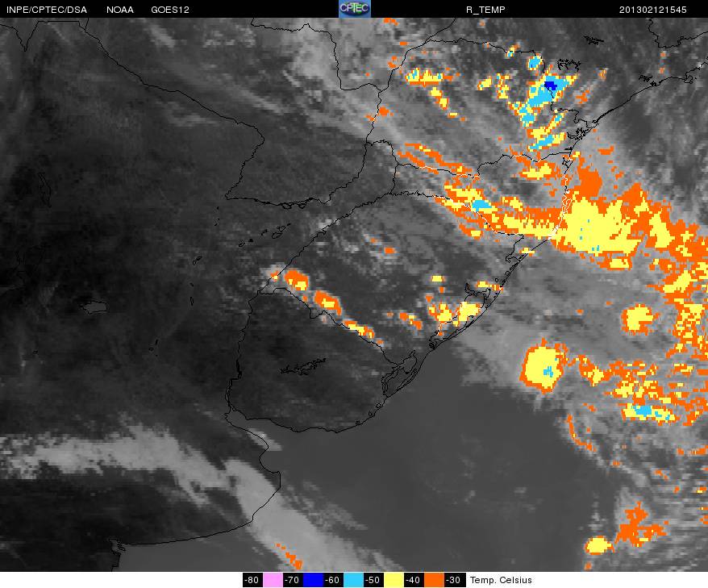
Task: Click the GOES12 satellite label
Action: coord(170,10)
